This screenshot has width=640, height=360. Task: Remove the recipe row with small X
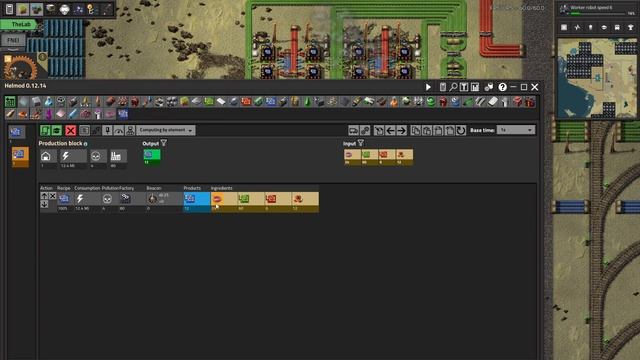coord(53,196)
